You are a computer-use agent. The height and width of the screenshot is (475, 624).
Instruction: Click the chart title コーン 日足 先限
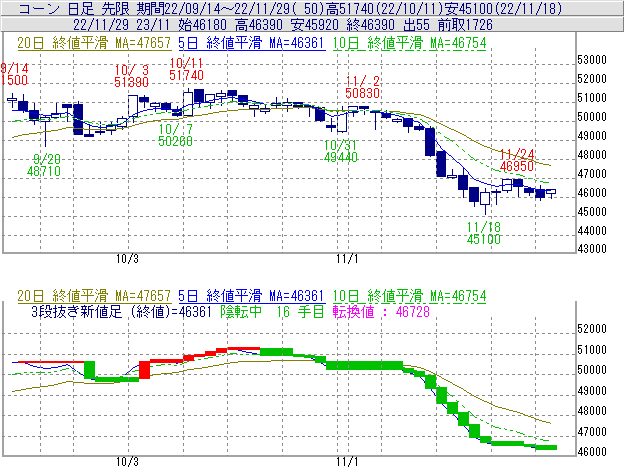[x=75, y=8]
